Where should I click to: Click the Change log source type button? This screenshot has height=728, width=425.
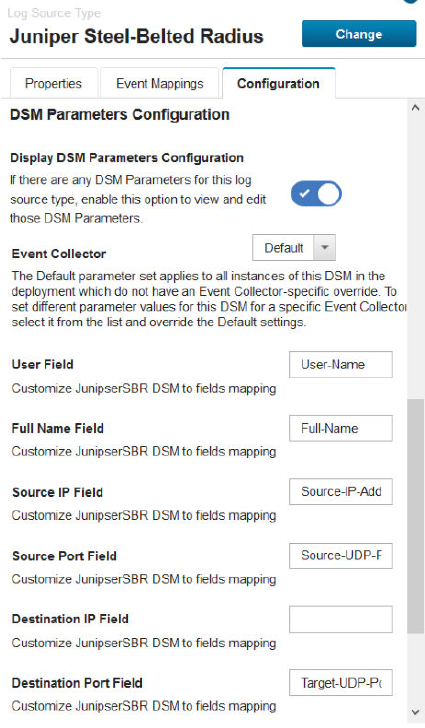(x=359, y=34)
